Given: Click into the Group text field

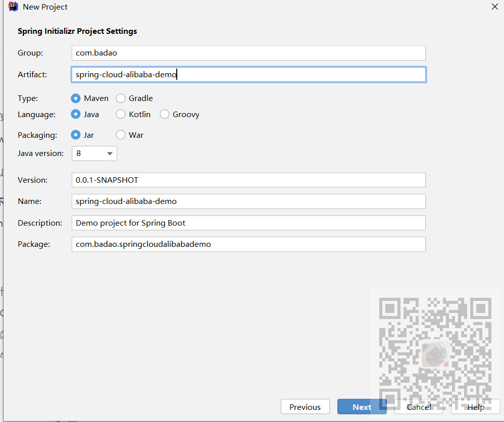Looking at the screenshot, I should [x=248, y=53].
